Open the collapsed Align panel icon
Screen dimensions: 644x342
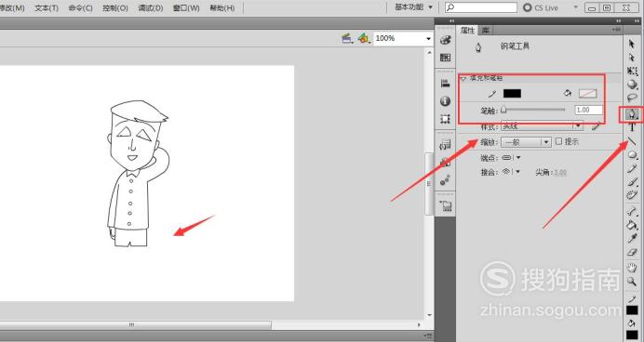(x=445, y=84)
